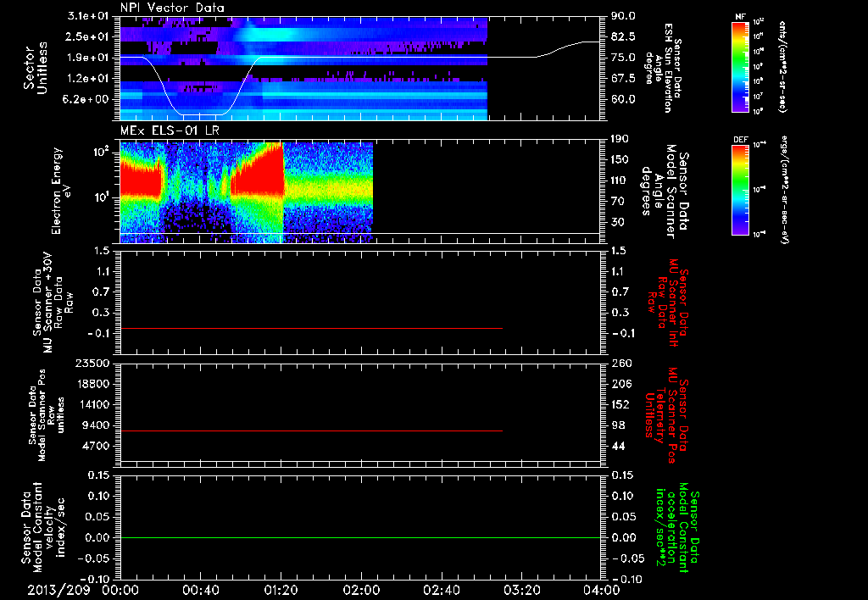
Task: Click the '03:20' time tick label
Action: click(x=521, y=590)
